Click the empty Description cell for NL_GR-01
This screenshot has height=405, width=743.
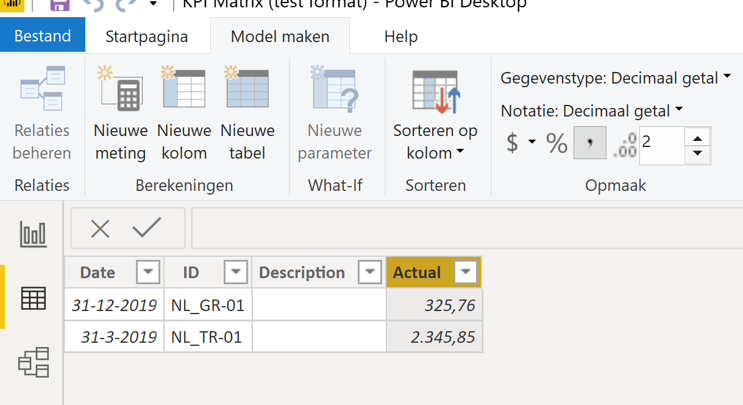[x=319, y=306]
